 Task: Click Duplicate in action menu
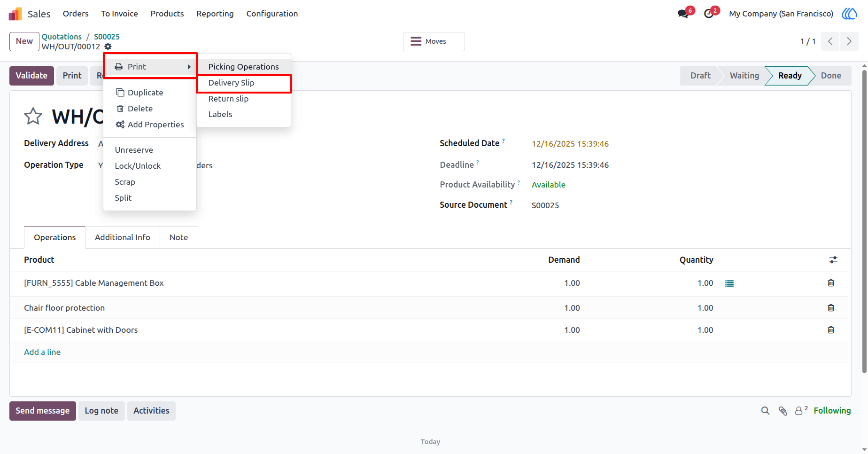tap(150, 93)
